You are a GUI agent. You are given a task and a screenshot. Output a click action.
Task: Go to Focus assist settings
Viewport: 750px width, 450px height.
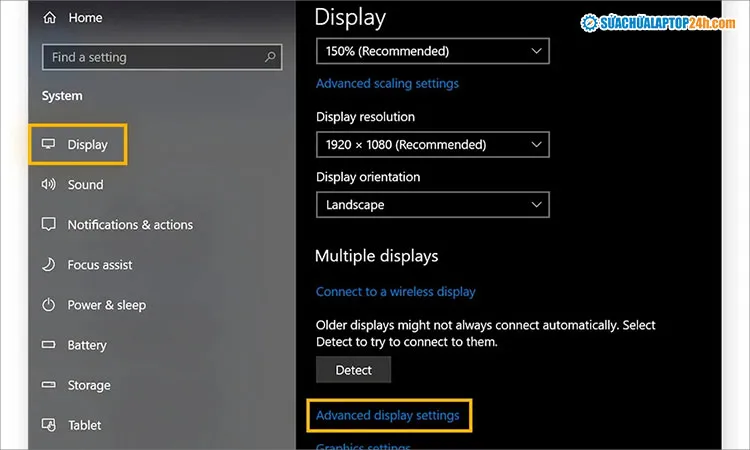100,265
